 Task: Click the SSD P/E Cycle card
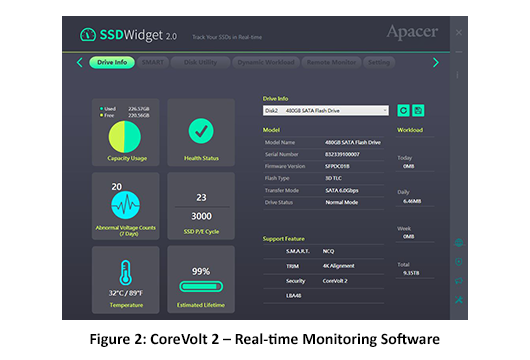click(201, 206)
